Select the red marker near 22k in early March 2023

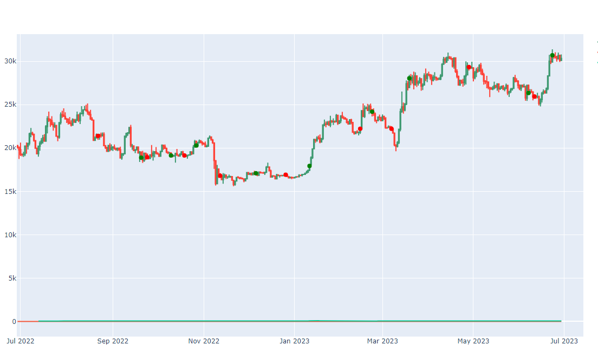point(391,128)
